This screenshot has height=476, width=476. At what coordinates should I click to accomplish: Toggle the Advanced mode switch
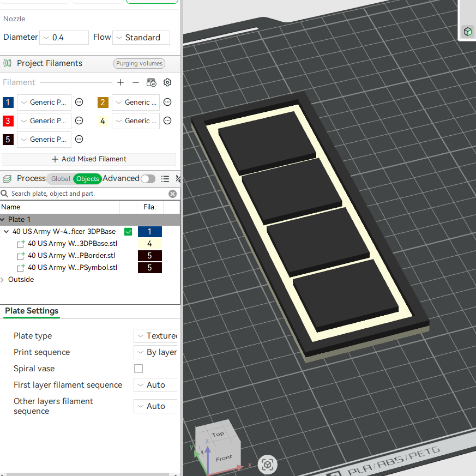click(x=148, y=178)
